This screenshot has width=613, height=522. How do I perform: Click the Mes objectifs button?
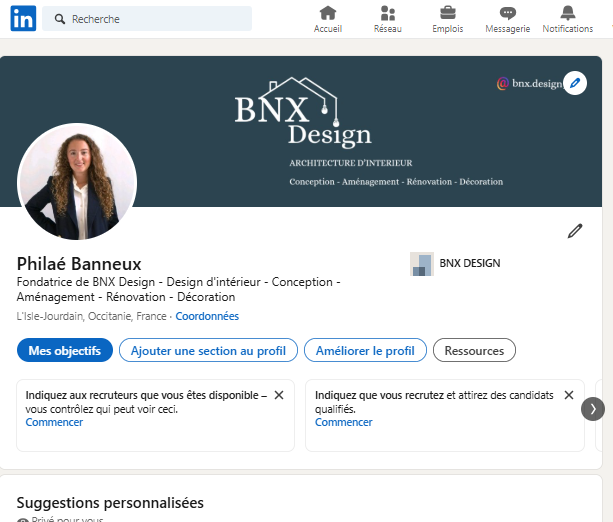pos(64,350)
